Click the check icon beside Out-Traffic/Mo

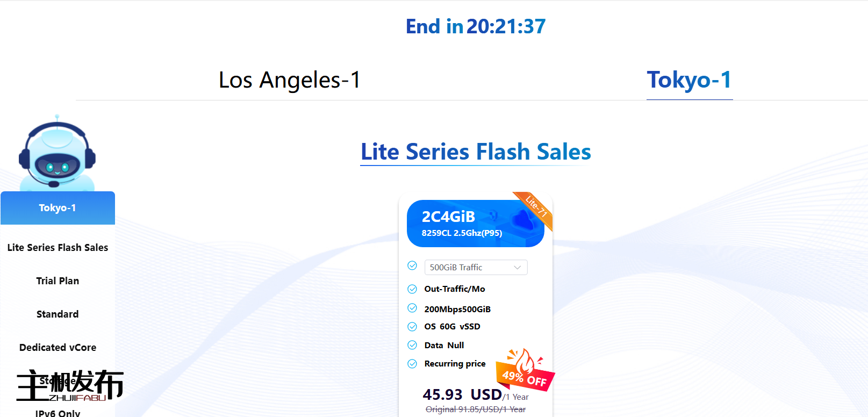click(x=412, y=289)
